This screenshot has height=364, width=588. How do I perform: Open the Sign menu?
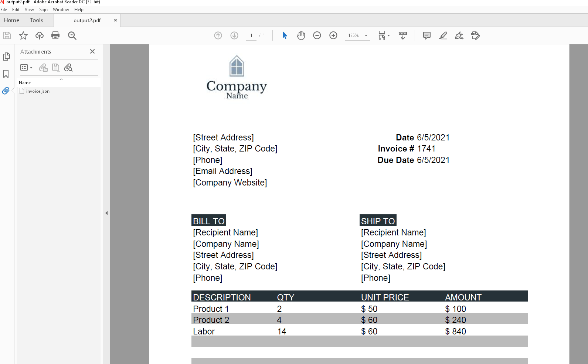point(44,10)
